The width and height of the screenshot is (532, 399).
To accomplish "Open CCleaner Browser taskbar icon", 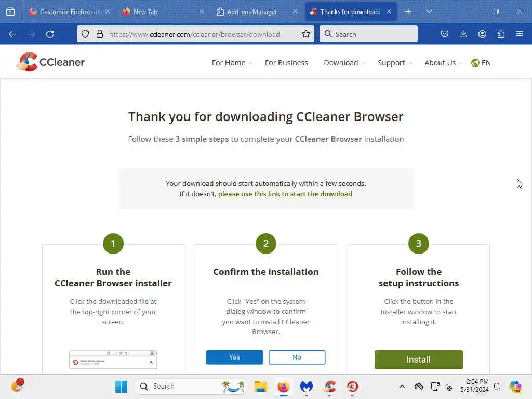I will 353,387.
